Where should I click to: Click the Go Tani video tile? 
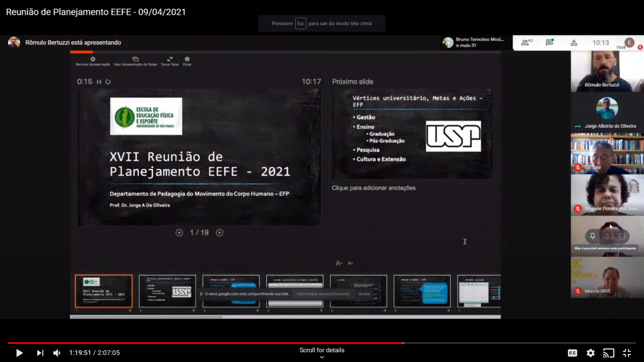(607, 153)
